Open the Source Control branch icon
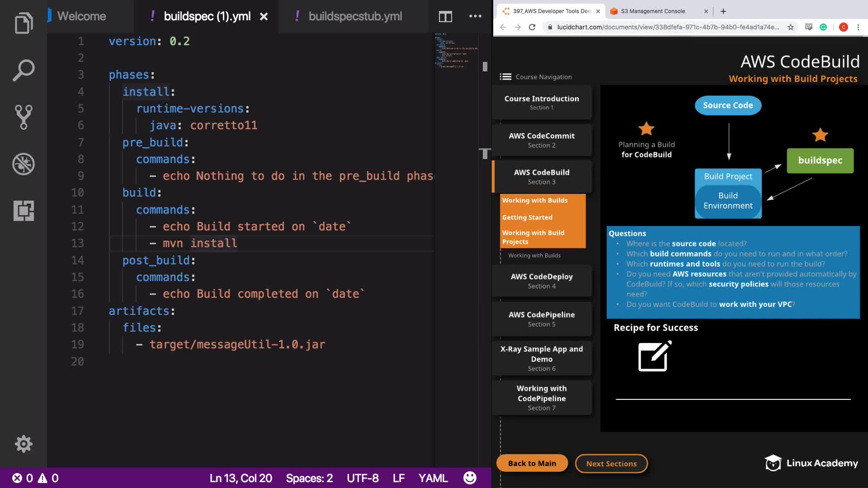Screen dimensions: 868x488 (x=24, y=117)
